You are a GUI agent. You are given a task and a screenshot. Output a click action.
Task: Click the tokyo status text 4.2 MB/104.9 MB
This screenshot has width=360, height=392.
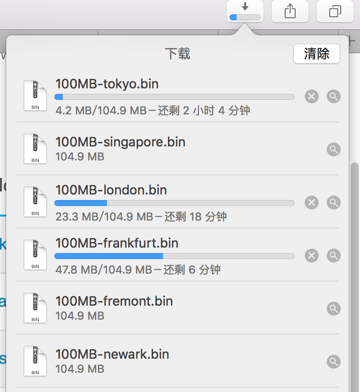(101, 110)
